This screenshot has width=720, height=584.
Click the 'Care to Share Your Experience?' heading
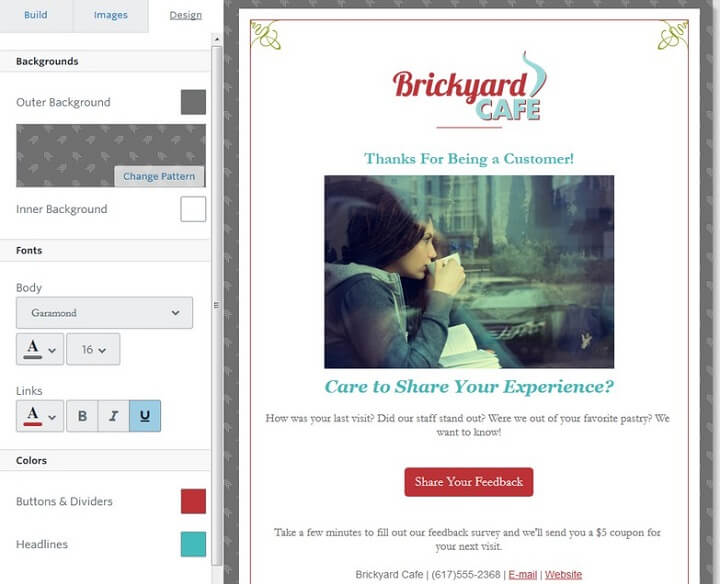tap(469, 387)
